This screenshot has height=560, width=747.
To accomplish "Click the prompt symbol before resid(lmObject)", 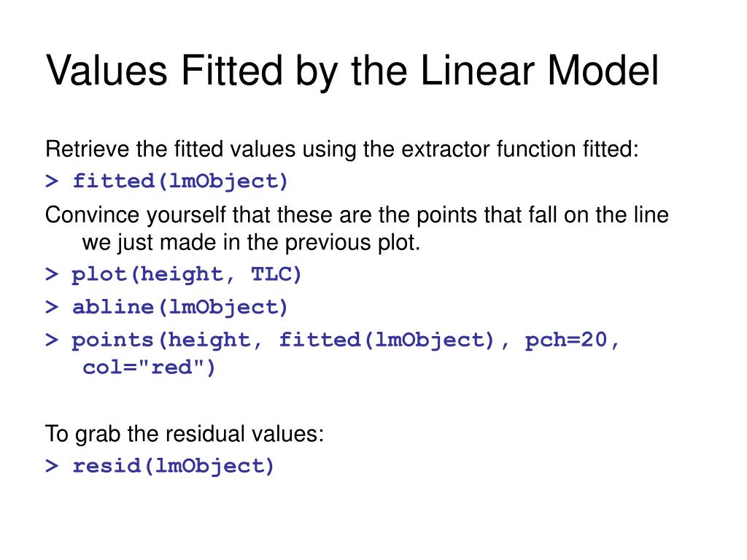I will pyautogui.click(x=52, y=466).
